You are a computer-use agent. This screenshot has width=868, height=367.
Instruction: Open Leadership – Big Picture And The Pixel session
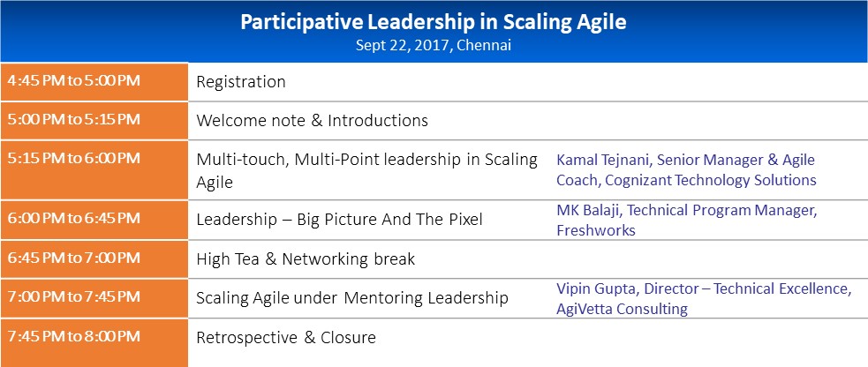click(x=339, y=219)
